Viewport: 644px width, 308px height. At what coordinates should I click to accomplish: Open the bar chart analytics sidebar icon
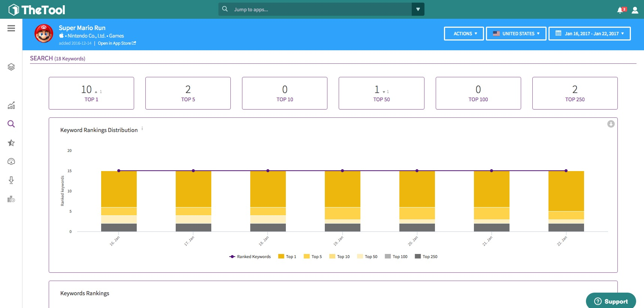tap(11, 105)
